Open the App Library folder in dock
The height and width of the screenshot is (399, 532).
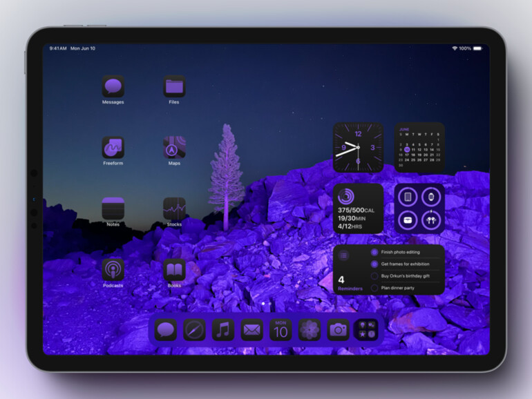click(367, 330)
